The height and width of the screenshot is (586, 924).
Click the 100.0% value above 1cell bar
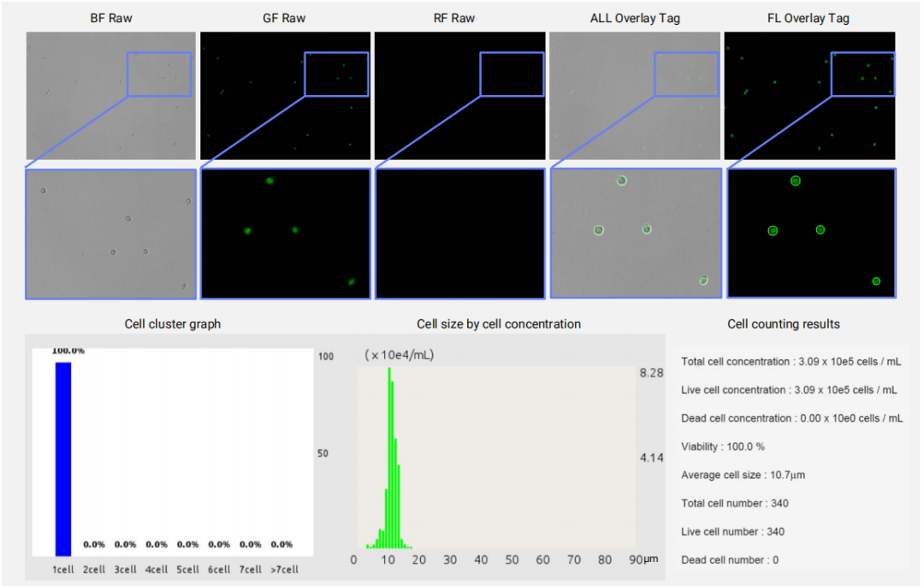(x=68, y=351)
